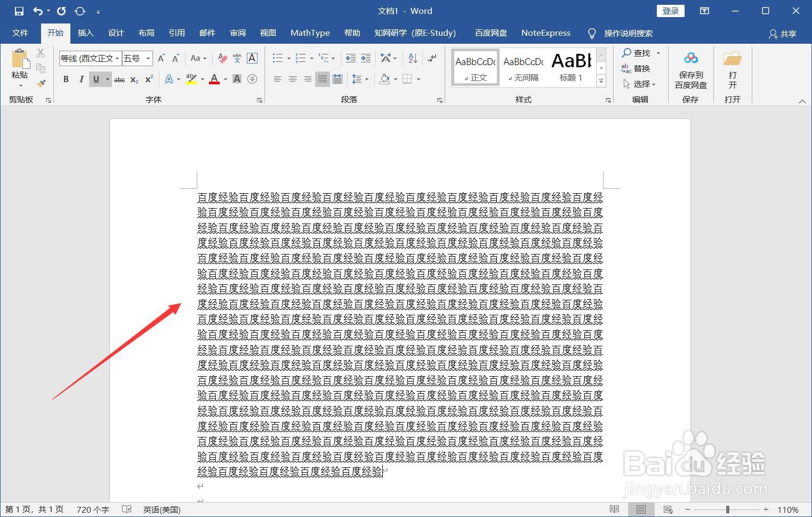Apply italic formatting
Image resolution: width=812 pixels, height=517 pixels.
pyautogui.click(x=81, y=79)
